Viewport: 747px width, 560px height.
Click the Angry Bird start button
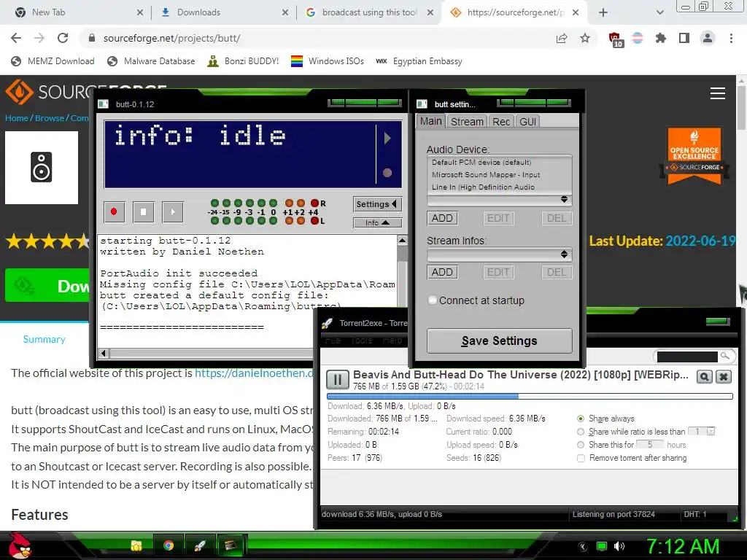19,545
